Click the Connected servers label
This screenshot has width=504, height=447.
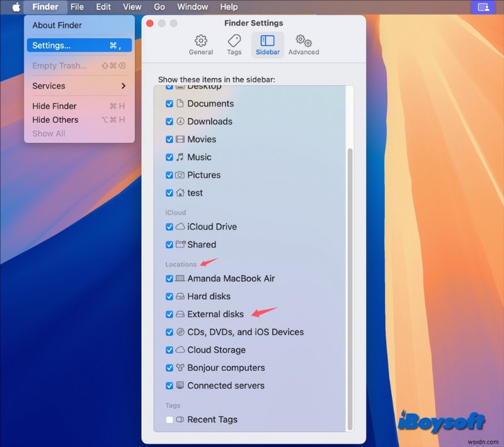tap(226, 385)
